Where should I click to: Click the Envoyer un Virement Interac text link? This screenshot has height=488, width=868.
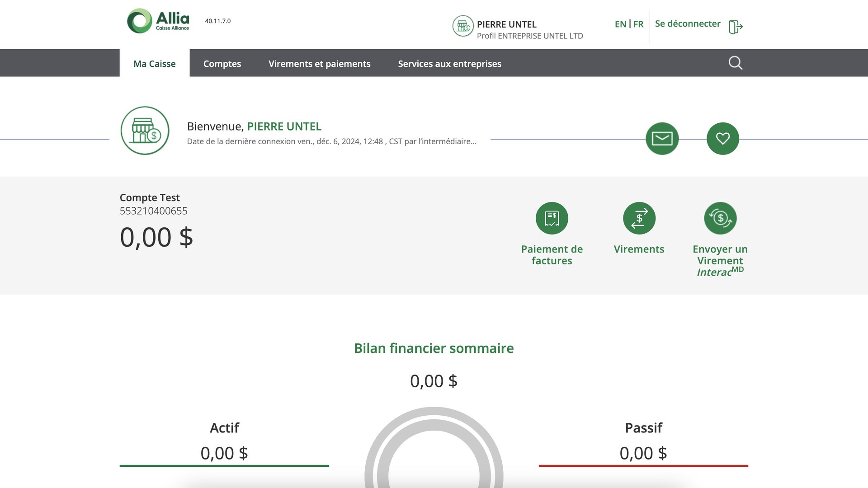(720, 260)
